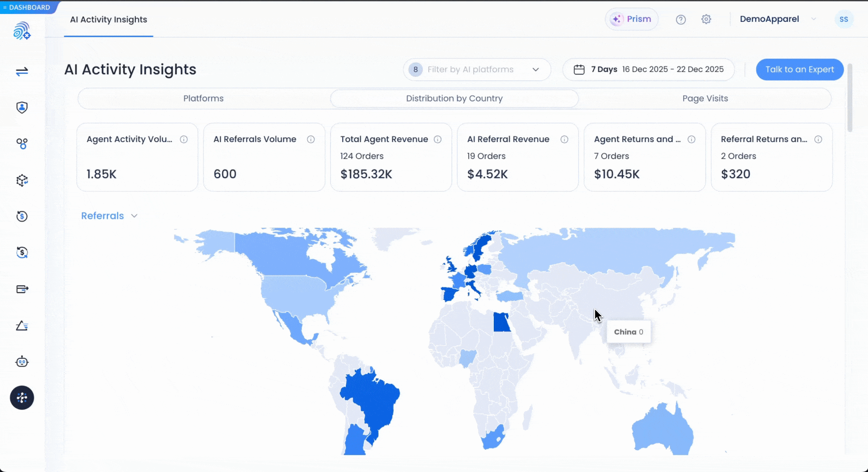Click the Talk to an Expert button

(799, 69)
